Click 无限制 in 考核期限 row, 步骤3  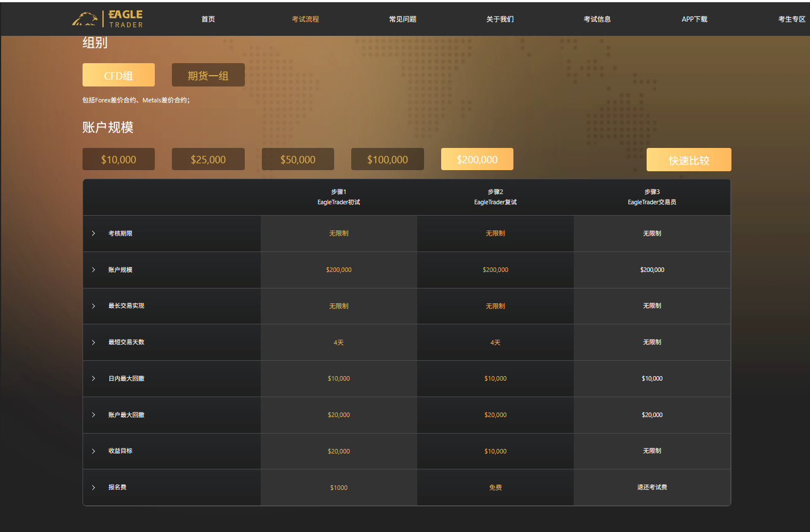652,233
